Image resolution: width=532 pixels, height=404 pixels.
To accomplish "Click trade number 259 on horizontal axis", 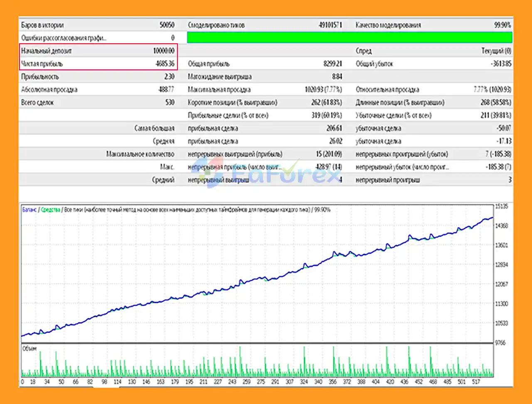I will (x=246, y=382).
